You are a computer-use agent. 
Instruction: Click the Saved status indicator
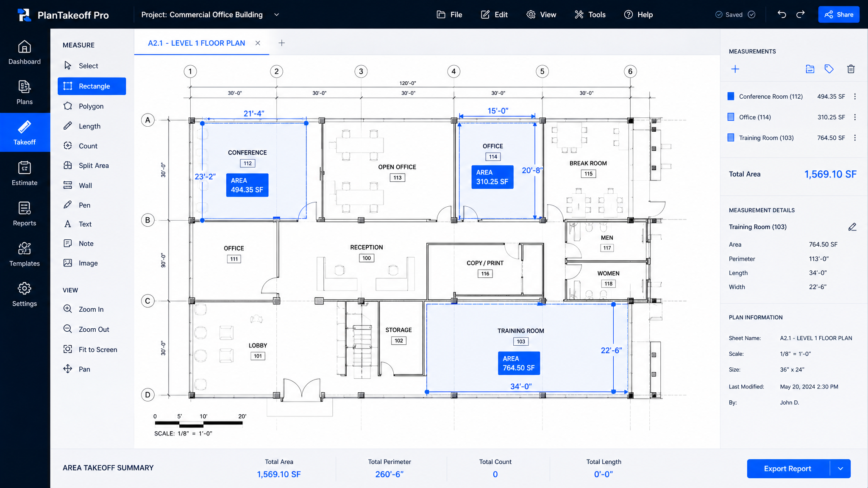coord(735,14)
